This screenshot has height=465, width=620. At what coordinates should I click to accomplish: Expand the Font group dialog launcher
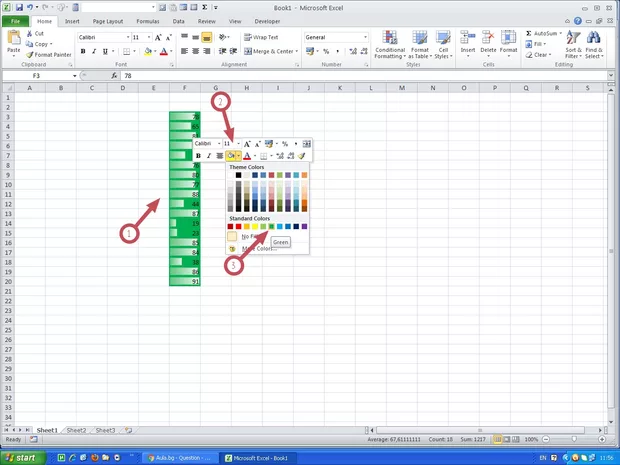172,65
